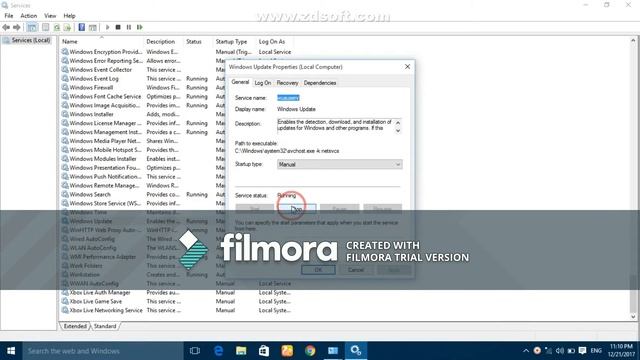Open Help using the blue toolbar icon
This screenshot has width=640, height=360.
pyautogui.click(x=82, y=27)
